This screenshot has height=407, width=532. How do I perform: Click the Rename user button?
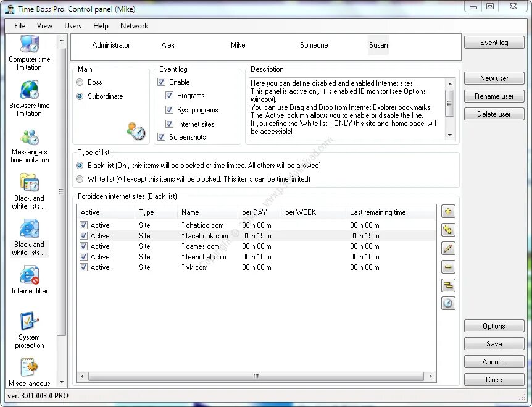[x=494, y=96]
